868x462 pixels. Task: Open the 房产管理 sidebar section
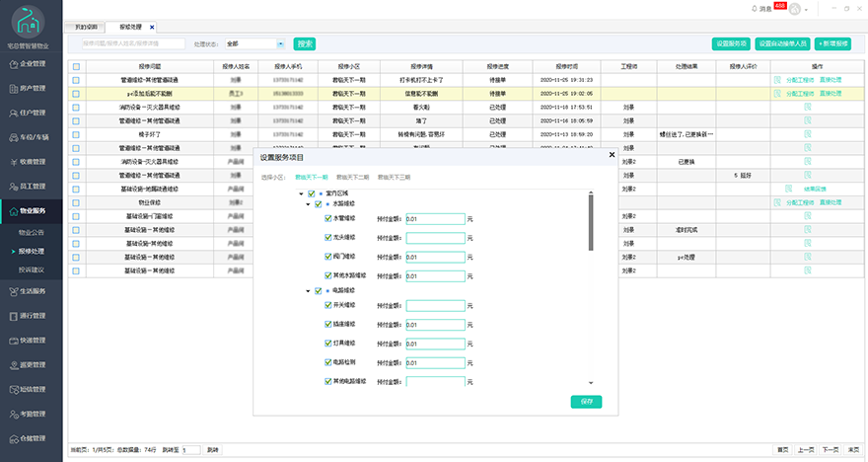click(x=32, y=87)
